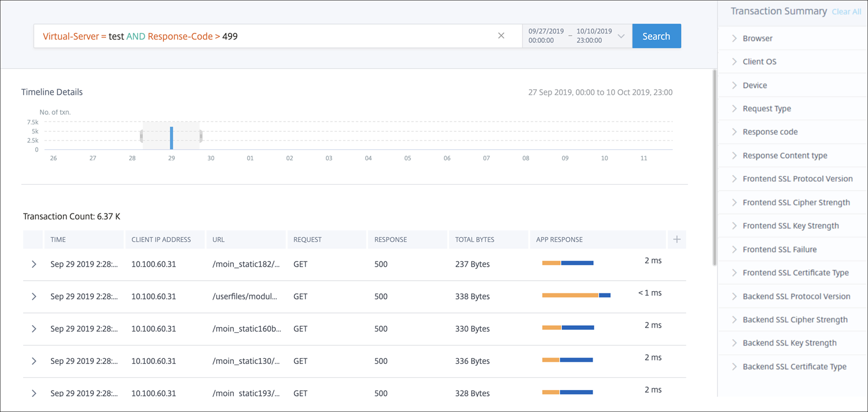The image size is (868, 412).
Task: Expand the /userfiles/modul... transaction row
Action: point(34,296)
